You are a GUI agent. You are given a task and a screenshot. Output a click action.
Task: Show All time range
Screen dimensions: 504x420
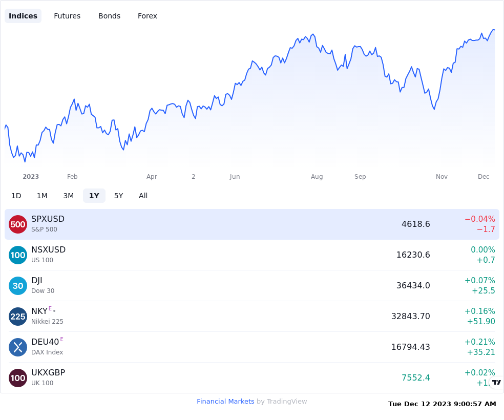[x=143, y=196]
